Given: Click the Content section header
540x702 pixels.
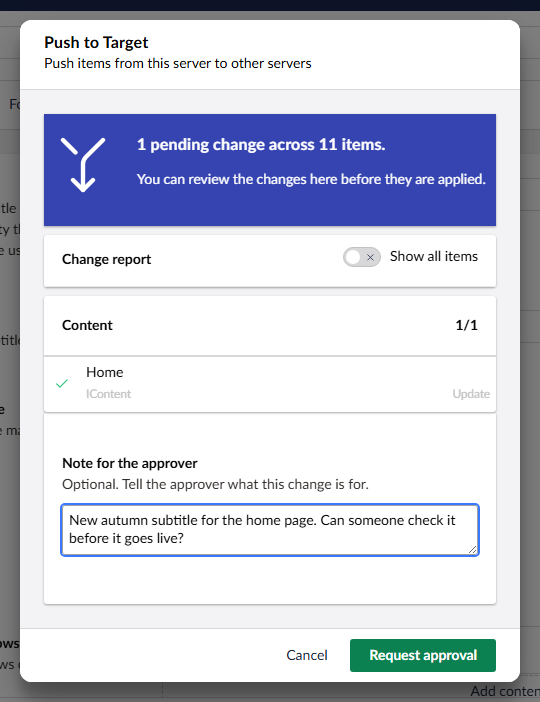Looking at the screenshot, I should pyautogui.click(x=270, y=325).
